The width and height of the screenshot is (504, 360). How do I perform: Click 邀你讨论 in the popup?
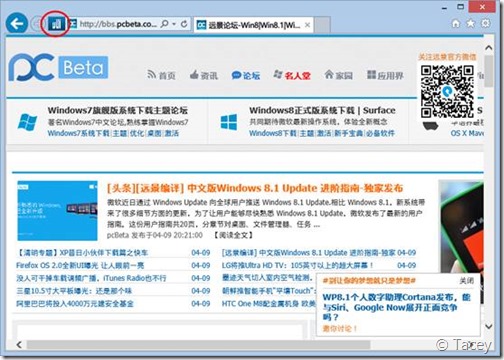[x=339, y=329]
